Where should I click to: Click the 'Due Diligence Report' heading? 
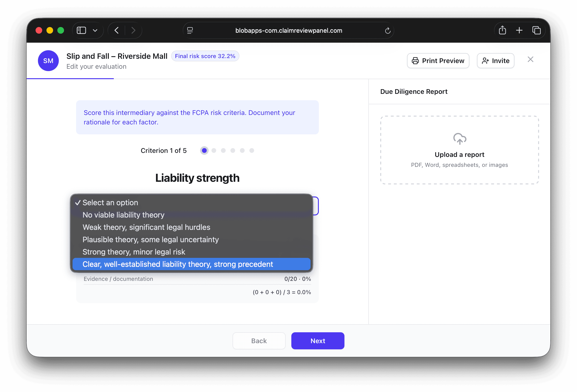click(414, 92)
